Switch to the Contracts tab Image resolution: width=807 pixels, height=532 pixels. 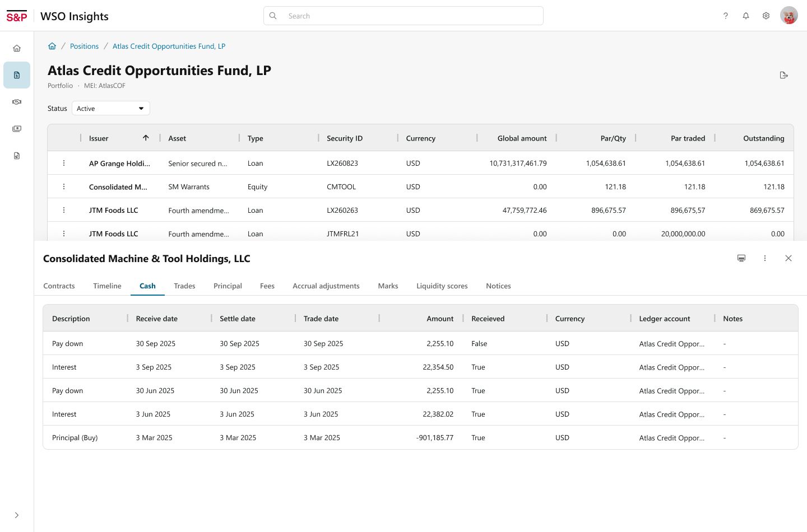click(x=59, y=286)
